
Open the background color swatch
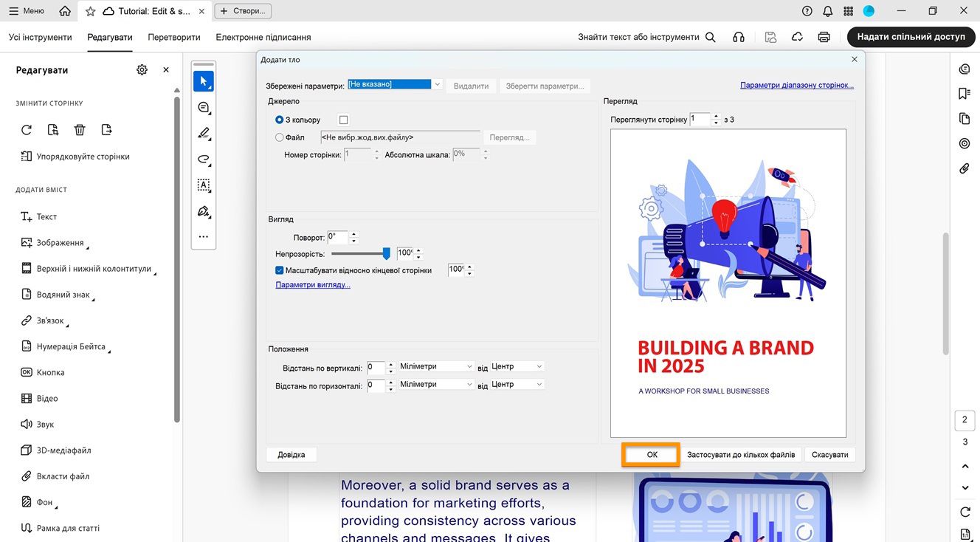coord(343,120)
